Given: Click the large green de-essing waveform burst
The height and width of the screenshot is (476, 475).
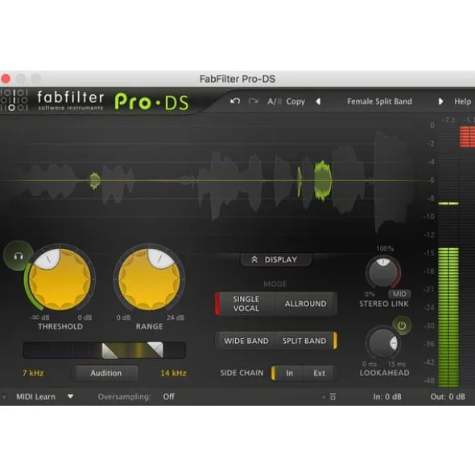Looking at the screenshot, I should [x=322, y=180].
